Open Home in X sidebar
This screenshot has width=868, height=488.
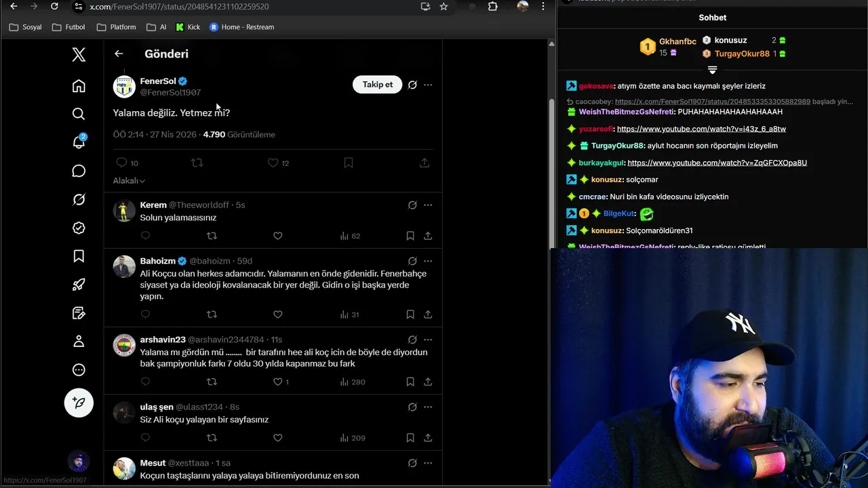click(79, 85)
